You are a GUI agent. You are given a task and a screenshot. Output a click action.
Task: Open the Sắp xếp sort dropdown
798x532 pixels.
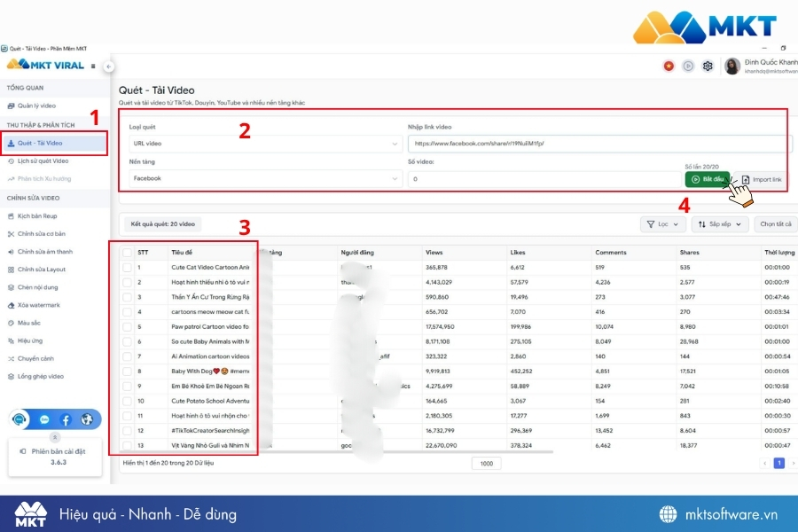[720, 224]
